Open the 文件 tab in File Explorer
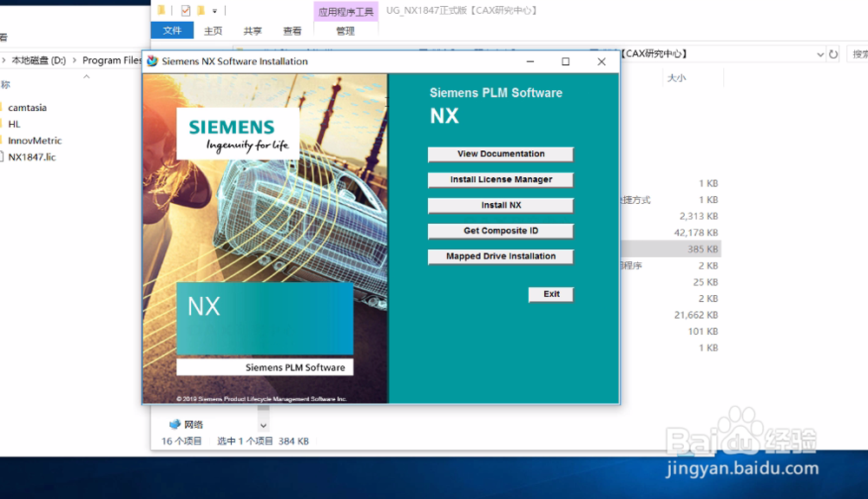Image resolution: width=868 pixels, height=499 pixels. (172, 30)
